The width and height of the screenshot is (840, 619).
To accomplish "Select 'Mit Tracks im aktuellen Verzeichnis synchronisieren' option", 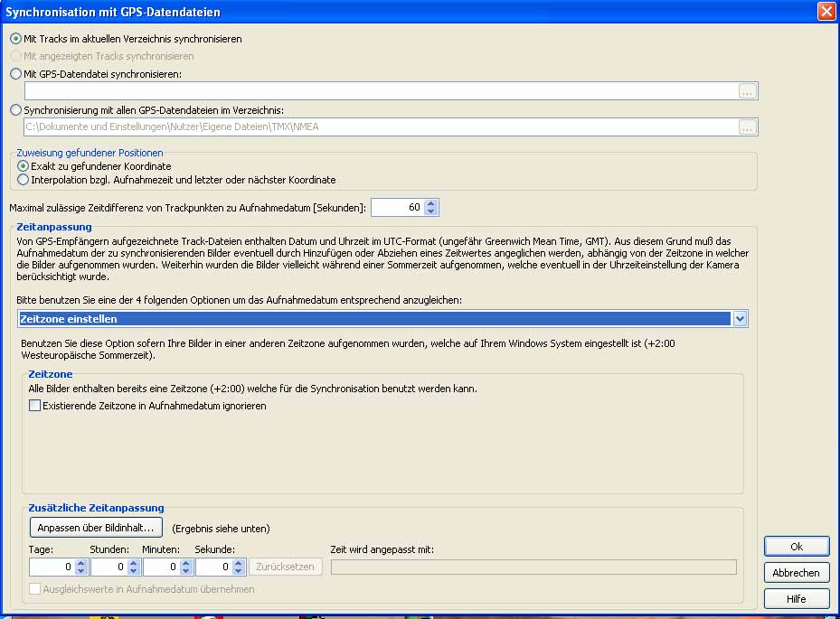I will [x=16, y=39].
